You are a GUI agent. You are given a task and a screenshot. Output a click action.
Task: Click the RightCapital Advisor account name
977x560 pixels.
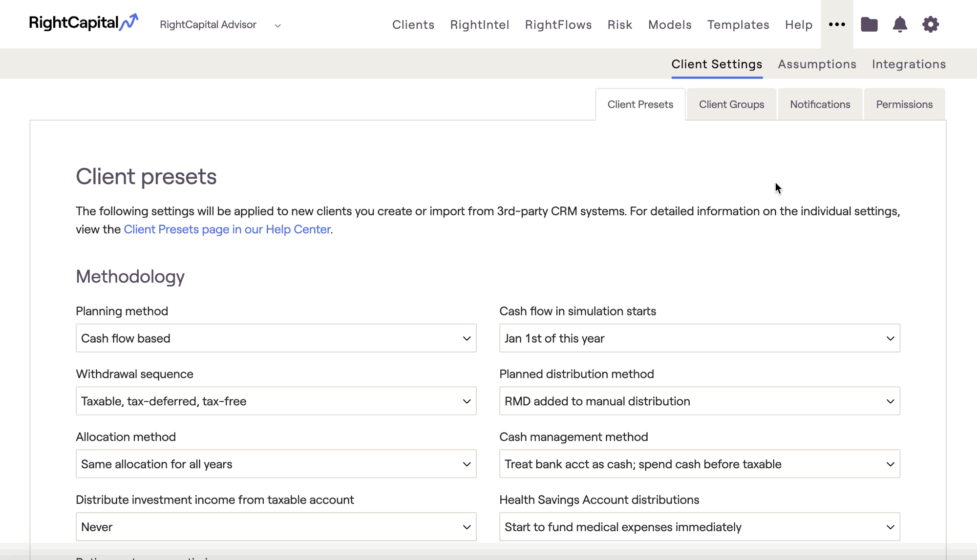[208, 24]
